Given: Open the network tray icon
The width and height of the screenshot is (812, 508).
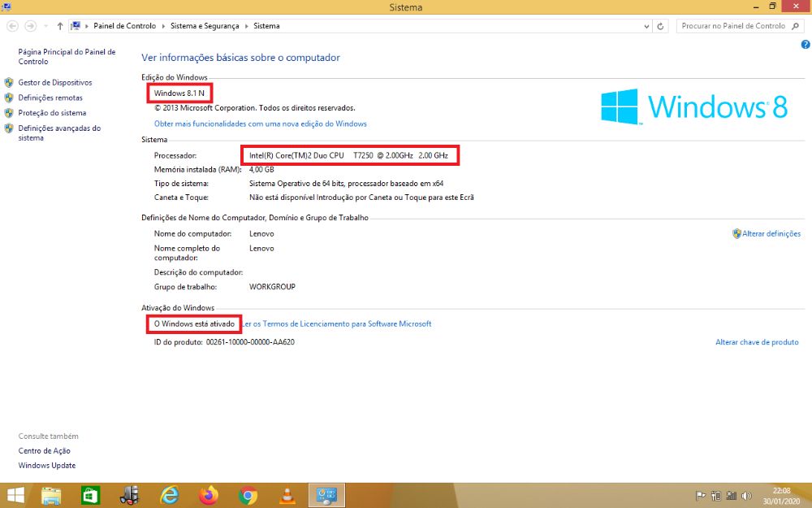Looking at the screenshot, I should click(x=732, y=496).
